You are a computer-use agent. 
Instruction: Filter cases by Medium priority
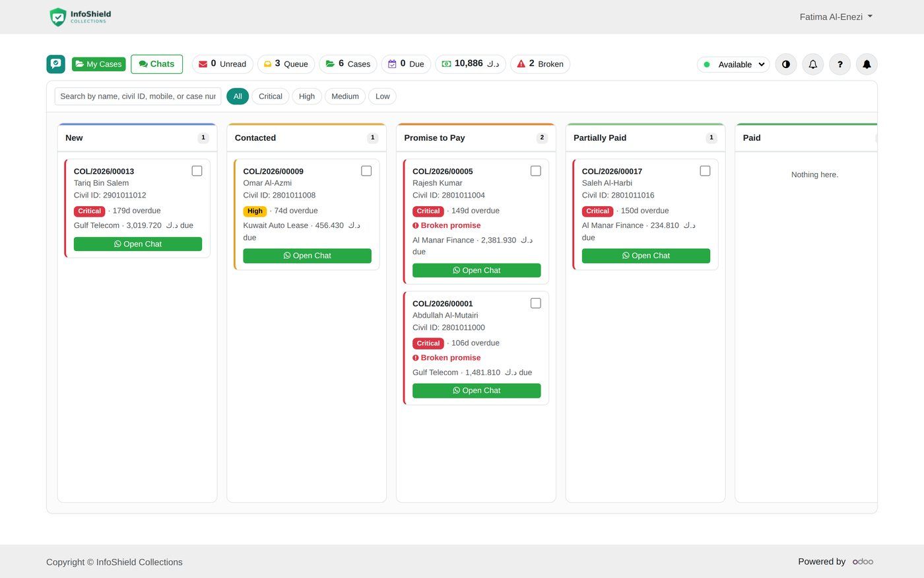[x=345, y=96]
